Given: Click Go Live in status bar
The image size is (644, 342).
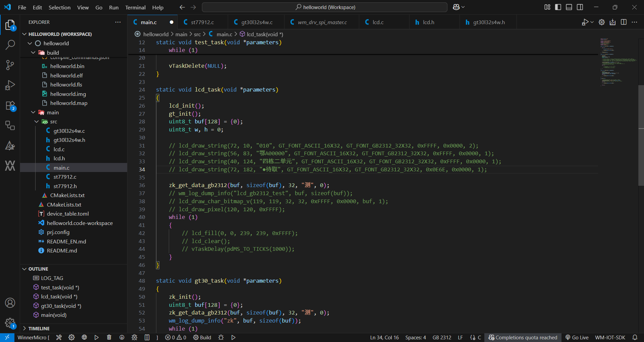Looking at the screenshot, I should point(577,337).
